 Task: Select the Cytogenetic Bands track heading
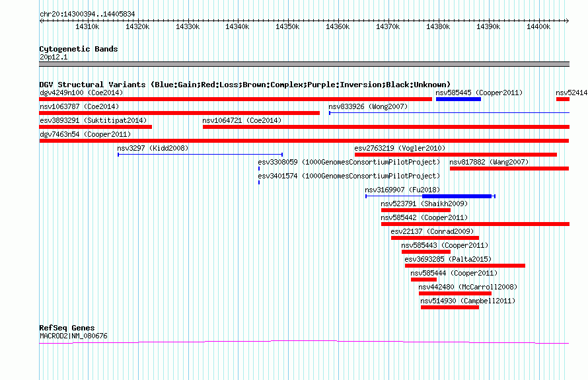point(79,49)
